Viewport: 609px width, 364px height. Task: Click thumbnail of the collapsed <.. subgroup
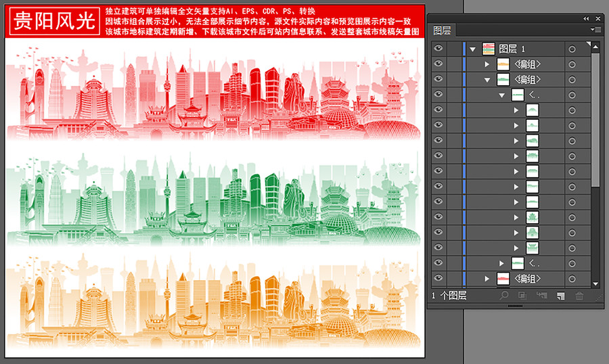pos(518,263)
